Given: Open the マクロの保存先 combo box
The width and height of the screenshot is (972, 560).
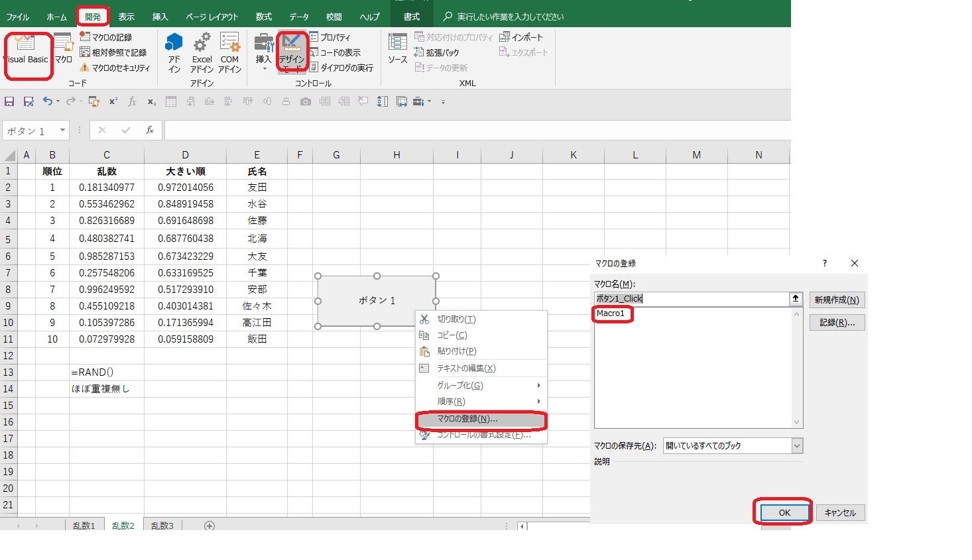Looking at the screenshot, I should (x=733, y=446).
